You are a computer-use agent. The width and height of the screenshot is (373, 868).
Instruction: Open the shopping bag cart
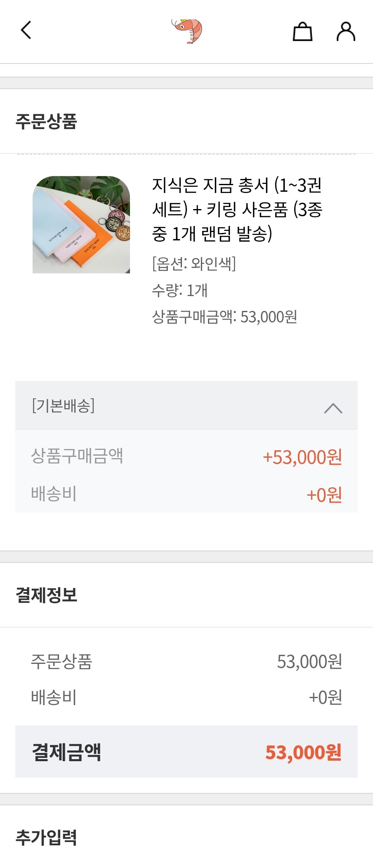302,31
